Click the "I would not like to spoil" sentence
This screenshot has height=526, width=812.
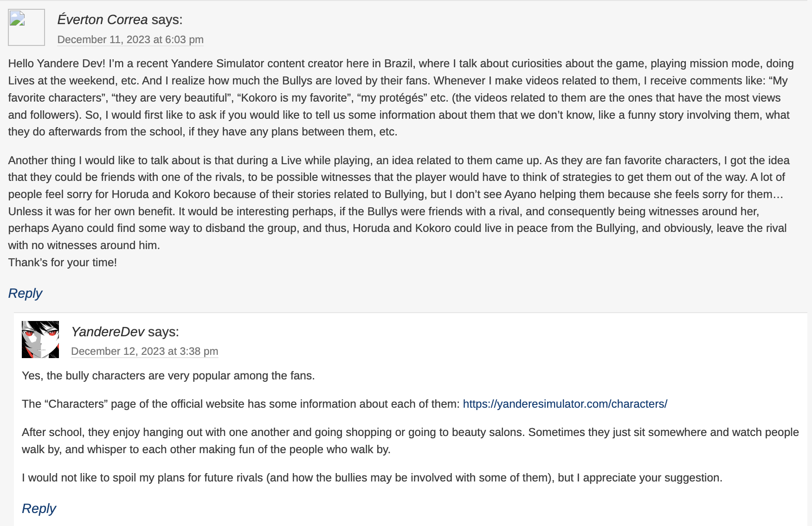(372, 478)
